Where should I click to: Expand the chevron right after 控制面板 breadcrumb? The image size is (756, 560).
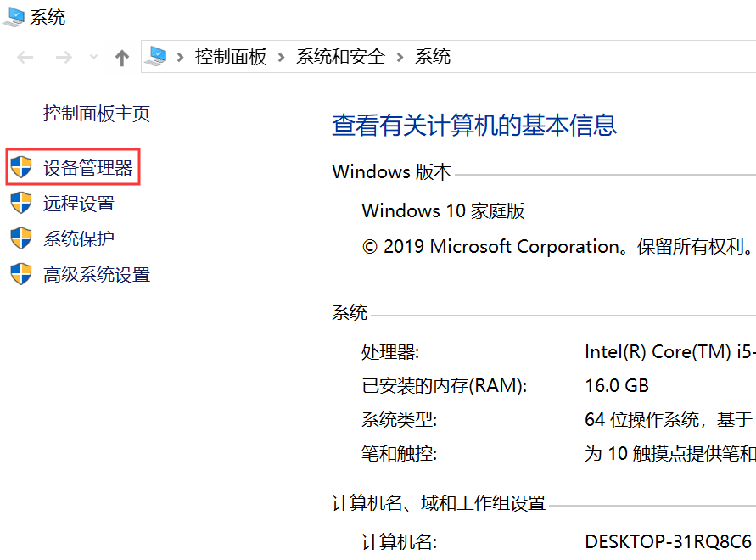[281, 58]
